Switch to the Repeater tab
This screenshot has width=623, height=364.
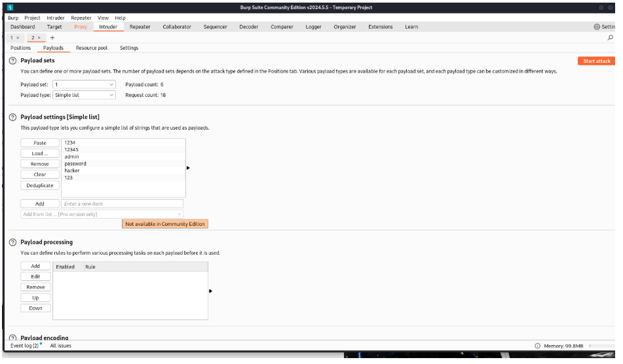pos(140,27)
